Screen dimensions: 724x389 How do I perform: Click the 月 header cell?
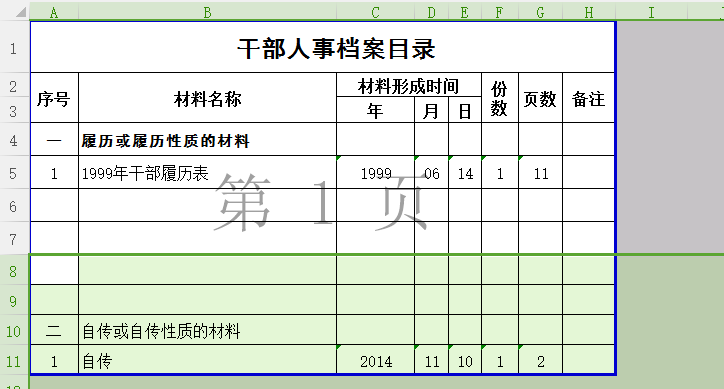point(431,110)
